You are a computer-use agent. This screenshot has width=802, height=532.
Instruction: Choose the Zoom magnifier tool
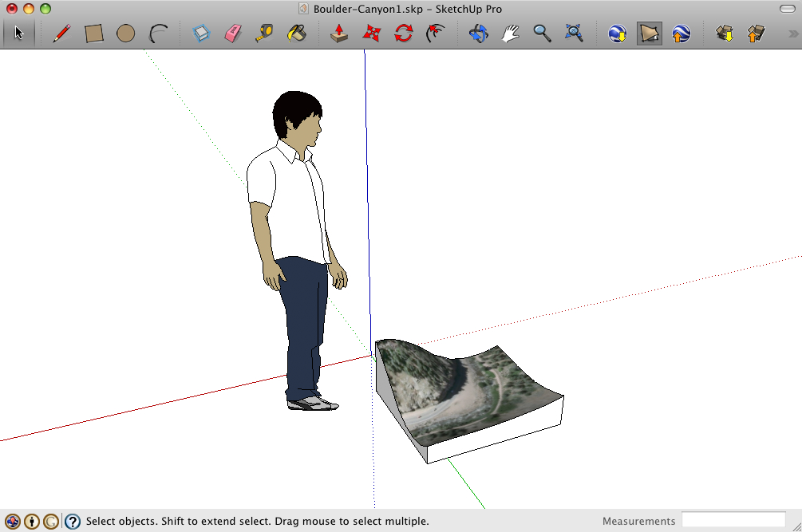[542, 33]
